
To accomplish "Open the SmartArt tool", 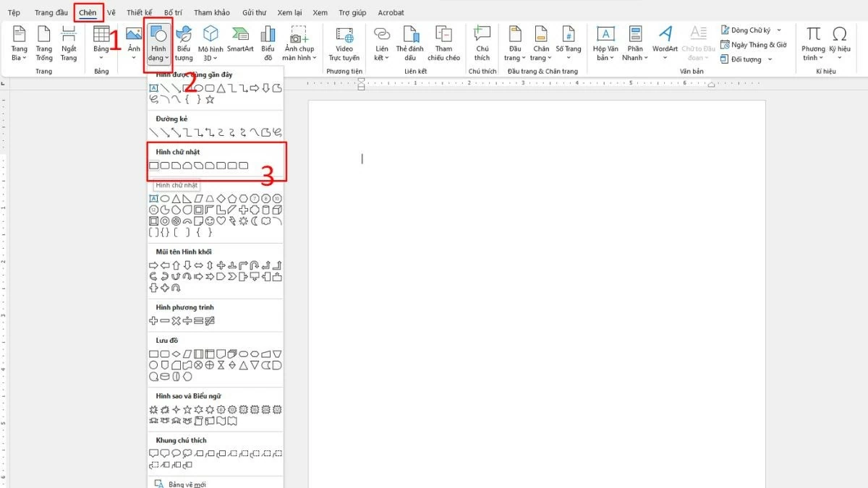I will pyautogui.click(x=239, y=40).
